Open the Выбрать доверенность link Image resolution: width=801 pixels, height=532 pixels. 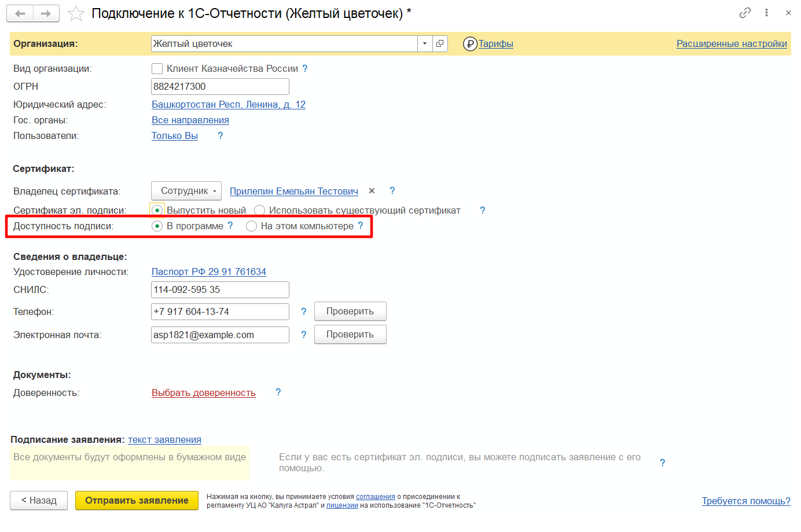click(204, 393)
